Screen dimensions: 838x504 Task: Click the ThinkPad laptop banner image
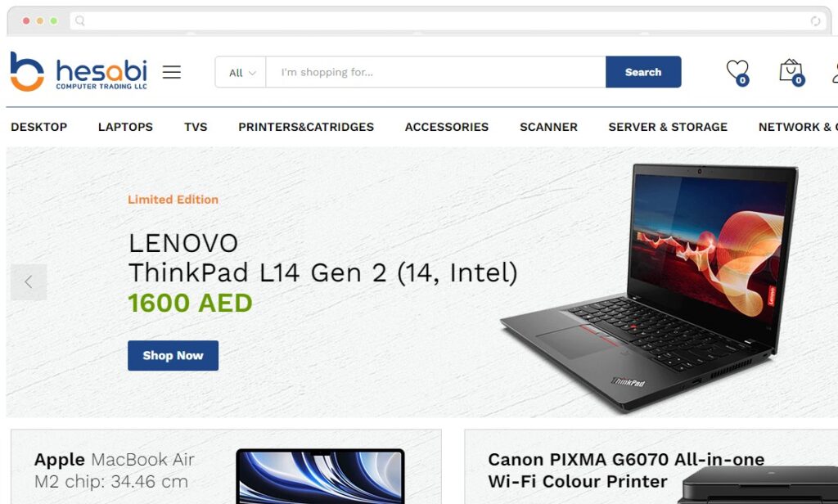point(649,287)
